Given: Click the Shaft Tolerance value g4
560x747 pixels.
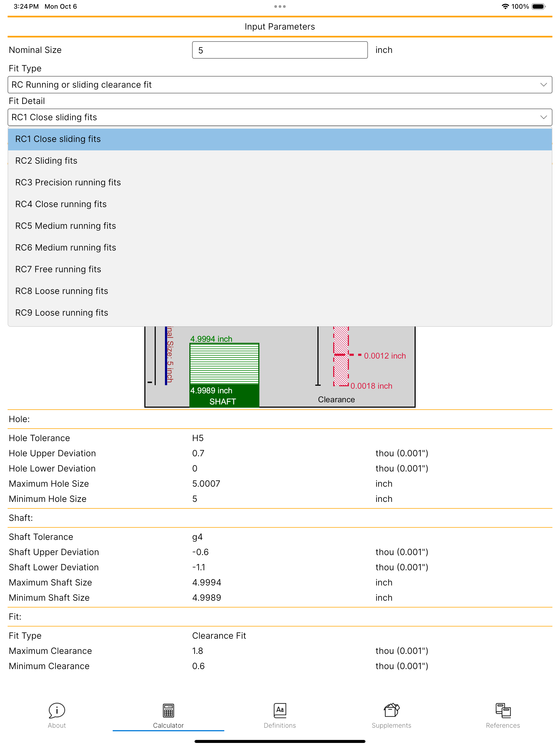Looking at the screenshot, I should point(198,537).
